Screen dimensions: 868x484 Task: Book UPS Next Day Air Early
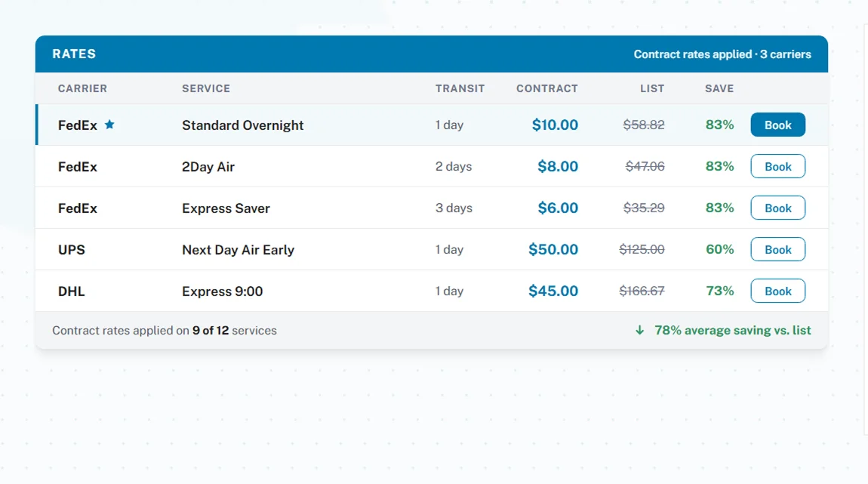[777, 250]
